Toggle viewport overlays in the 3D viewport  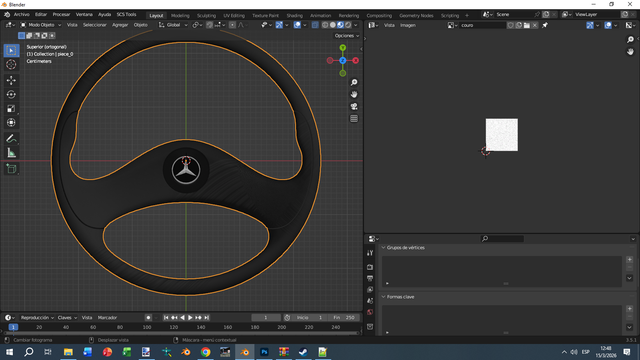point(297,25)
